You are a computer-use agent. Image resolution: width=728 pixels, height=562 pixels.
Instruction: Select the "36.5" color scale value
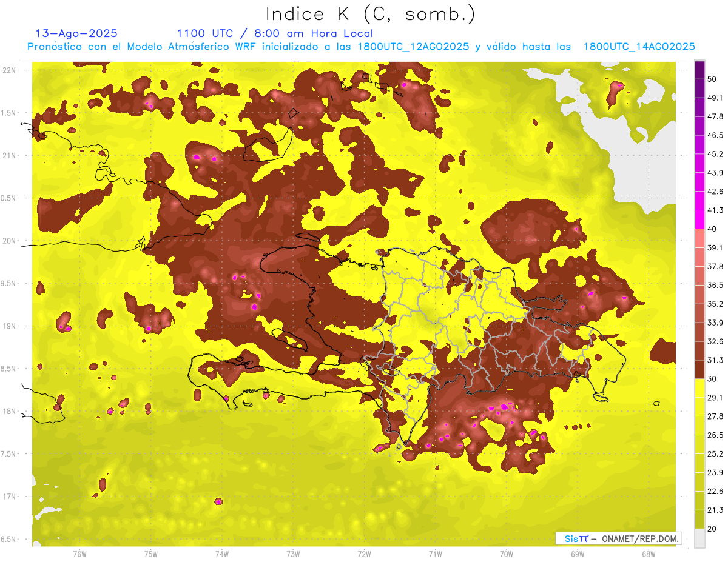[715, 285]
